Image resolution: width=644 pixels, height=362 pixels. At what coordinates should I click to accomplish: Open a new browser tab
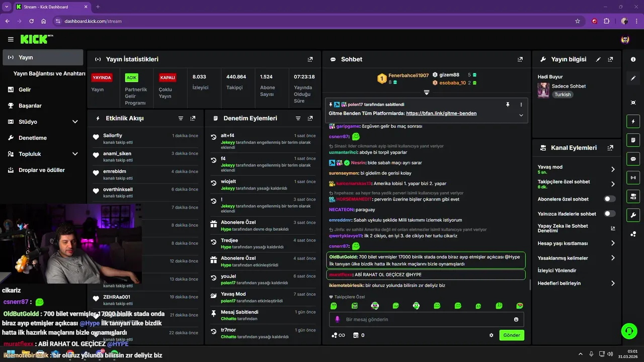(x=98, y=7)
